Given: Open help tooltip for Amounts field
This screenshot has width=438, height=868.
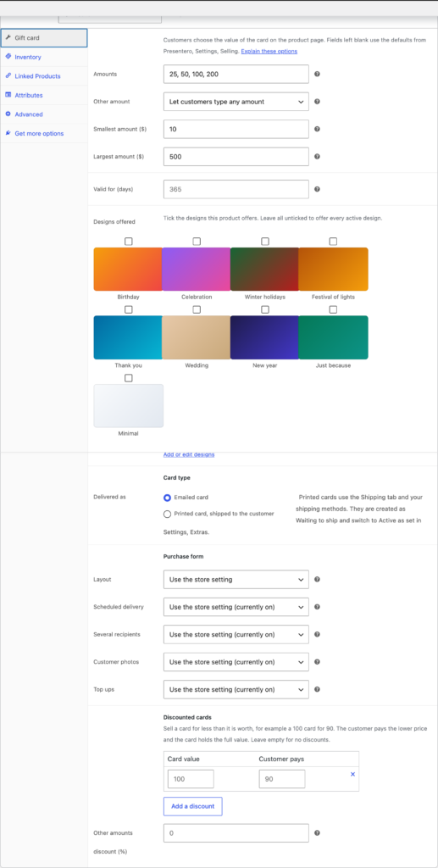Looking at the screenshot, I should click(318, 75).
